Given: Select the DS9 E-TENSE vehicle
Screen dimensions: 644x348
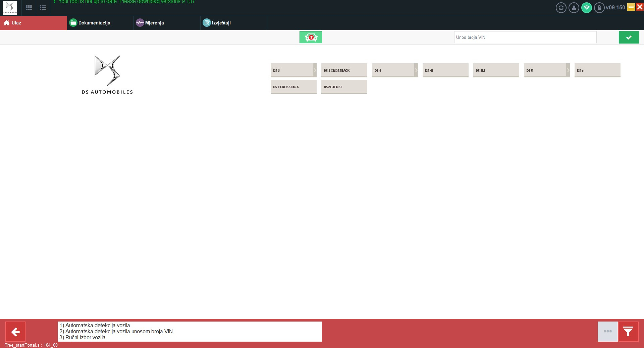Looking at the screenshot, I should 344,87.
